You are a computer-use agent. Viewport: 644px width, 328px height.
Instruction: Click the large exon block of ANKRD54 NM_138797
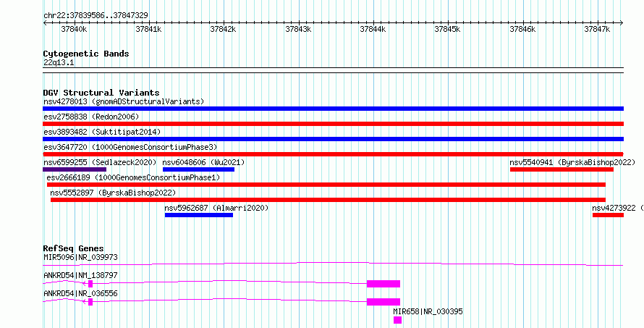(x=384, y=284)
